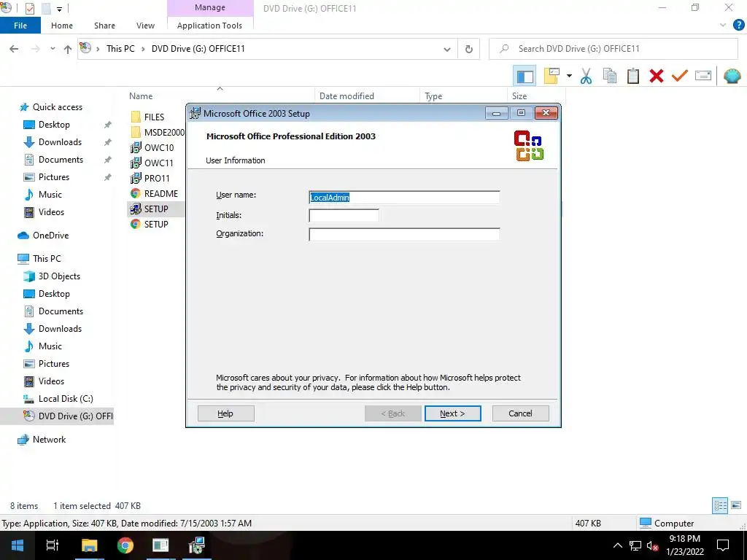Open Quick access in navigation pane
Screen dimensions: 747x560
[x=57, y=107]
